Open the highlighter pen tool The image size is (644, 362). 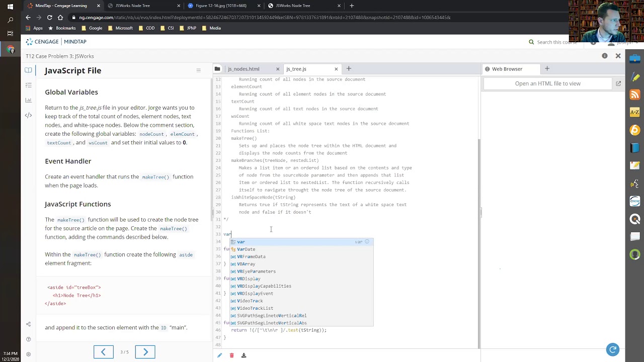[635, 77]
